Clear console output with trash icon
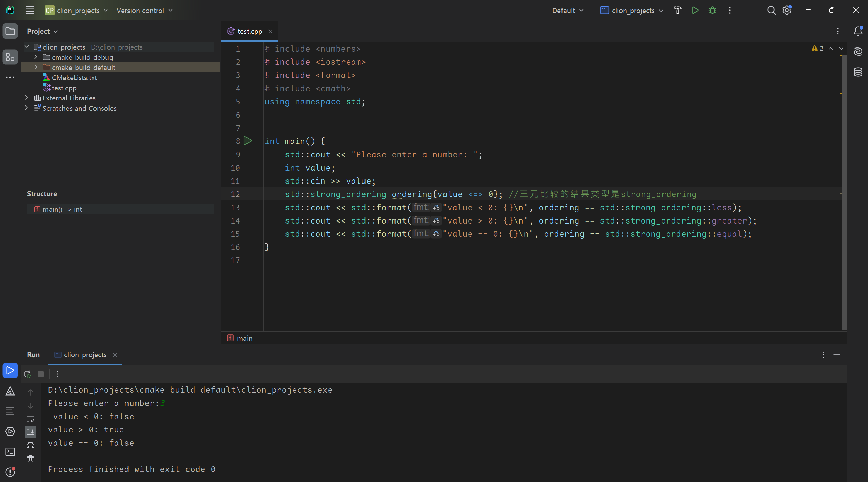 point(31,459)
